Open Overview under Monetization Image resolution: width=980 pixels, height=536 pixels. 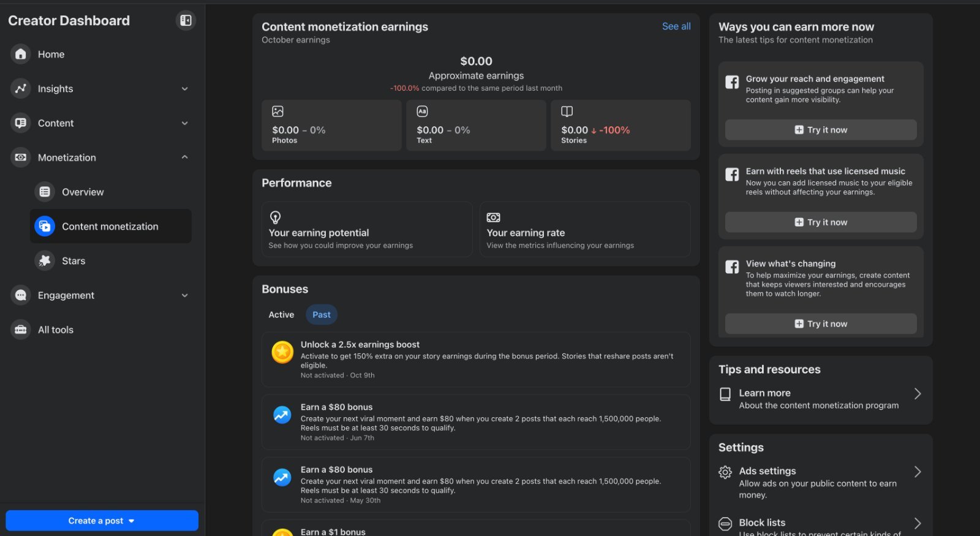tap(110, 192)
